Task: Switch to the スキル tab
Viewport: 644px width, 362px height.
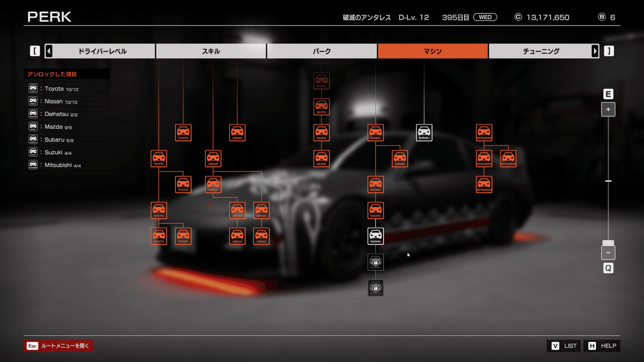Action: tap(211, 51)
